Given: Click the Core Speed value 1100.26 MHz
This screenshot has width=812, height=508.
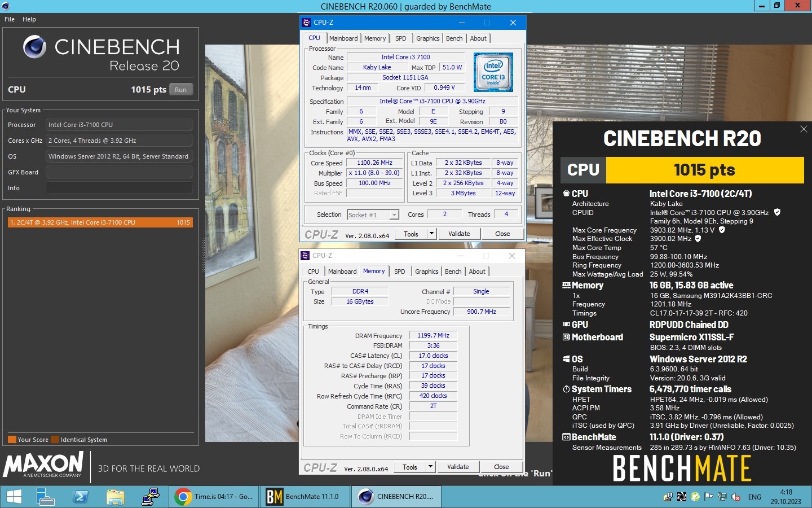Looking at the screenshot, I should coord(374,163).
